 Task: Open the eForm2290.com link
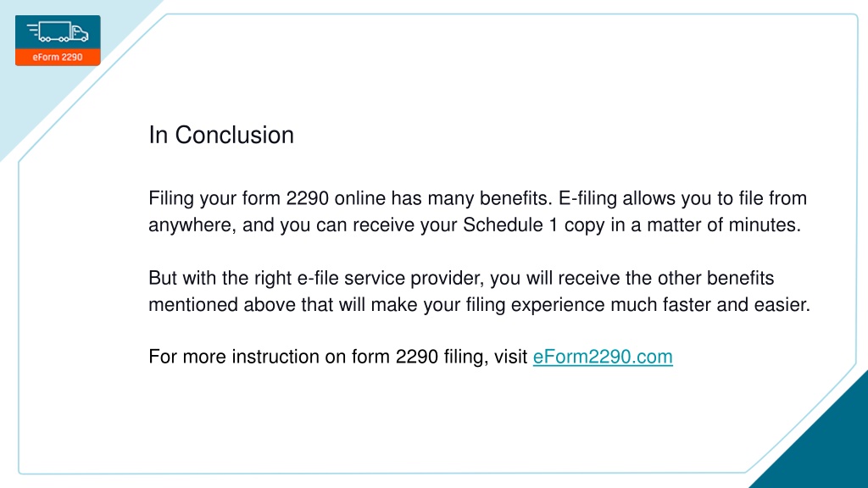603,357
